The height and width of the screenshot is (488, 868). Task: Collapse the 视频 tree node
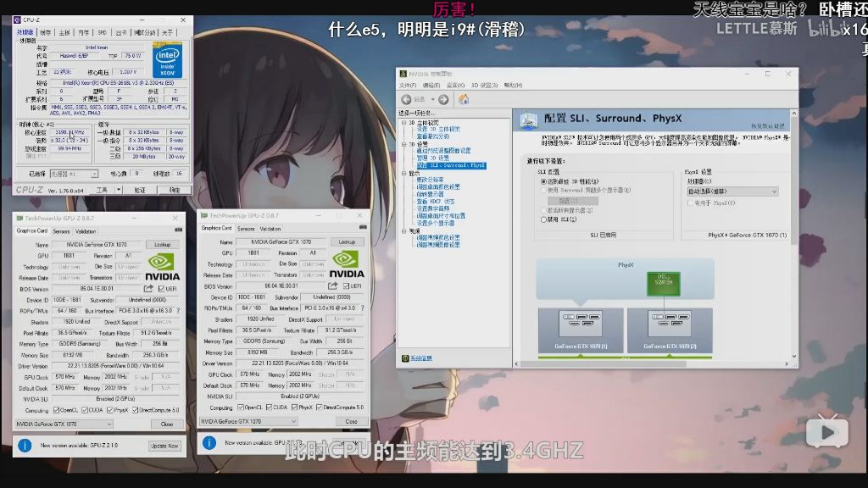click(404, 231)
